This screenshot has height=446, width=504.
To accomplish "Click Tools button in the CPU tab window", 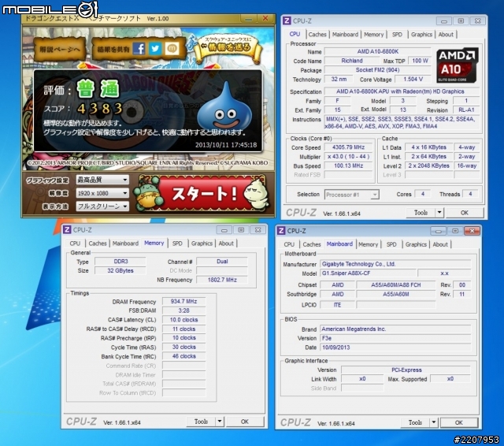I will pyautogui.click(x=421, y=213).
